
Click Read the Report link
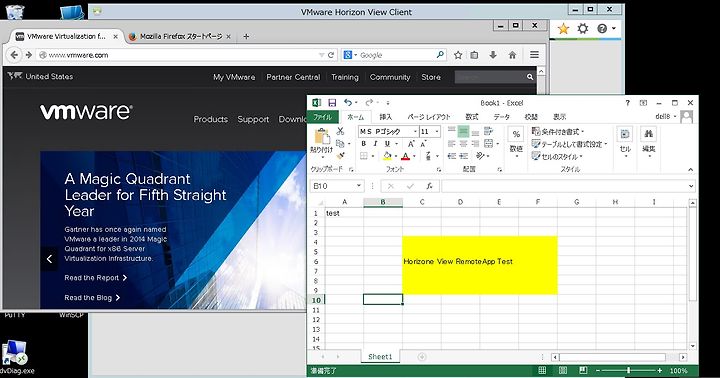click(x=96, y=278)
